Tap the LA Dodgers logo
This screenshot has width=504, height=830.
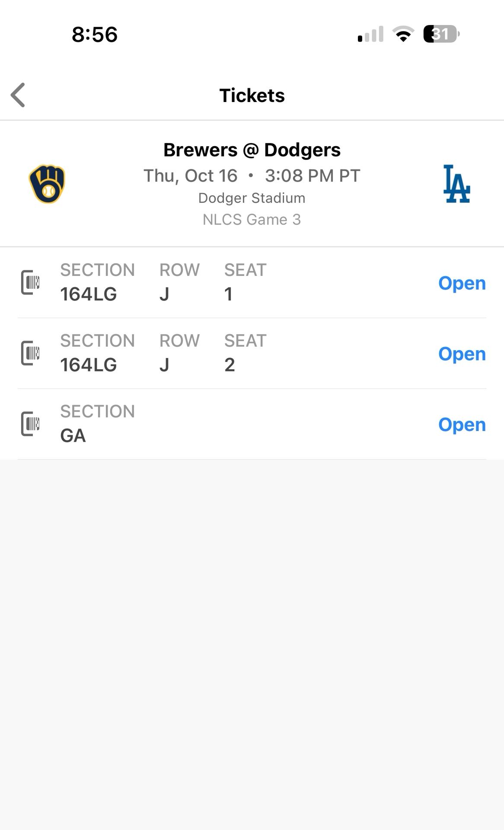pos(456,184)
